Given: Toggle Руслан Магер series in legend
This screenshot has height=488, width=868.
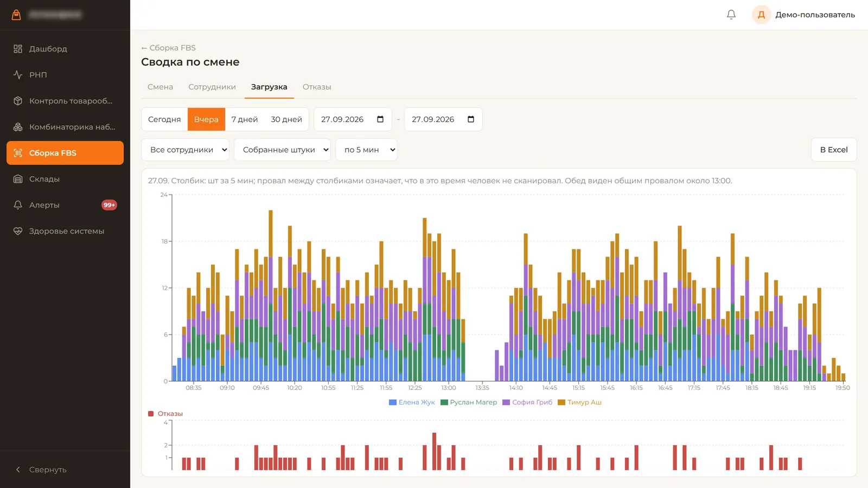Looking at the screenshot, I should 469,402.
